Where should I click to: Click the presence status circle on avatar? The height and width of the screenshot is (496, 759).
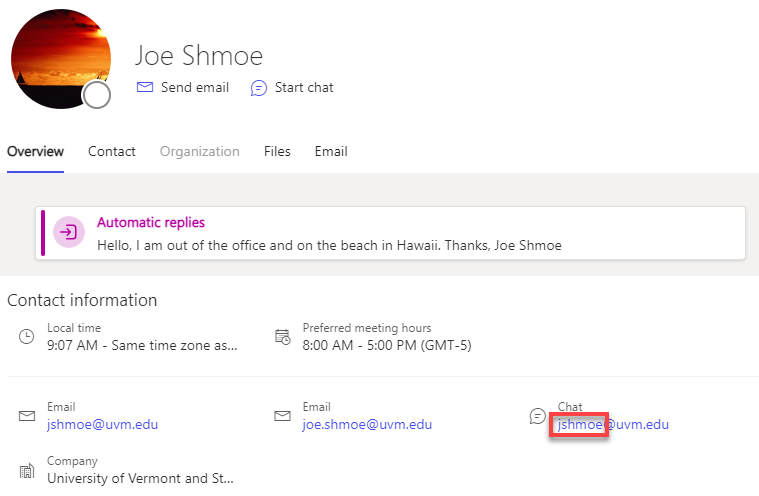coord(96,95)
